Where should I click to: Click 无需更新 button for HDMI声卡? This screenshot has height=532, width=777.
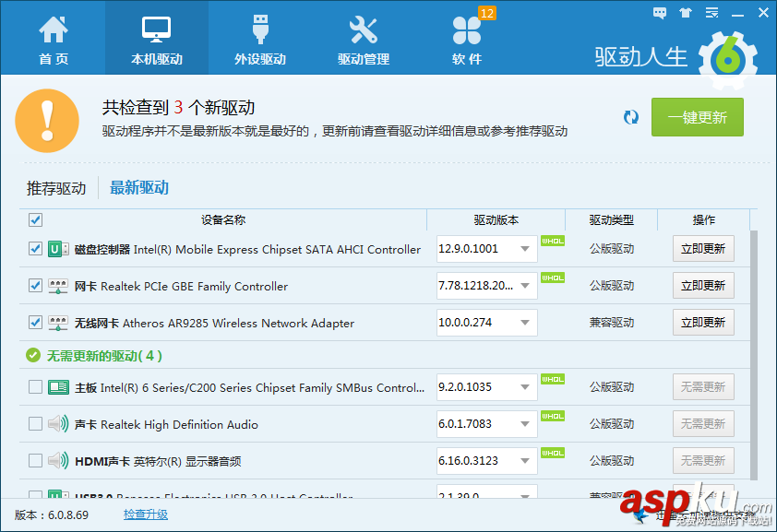click(x=703, y=461)
